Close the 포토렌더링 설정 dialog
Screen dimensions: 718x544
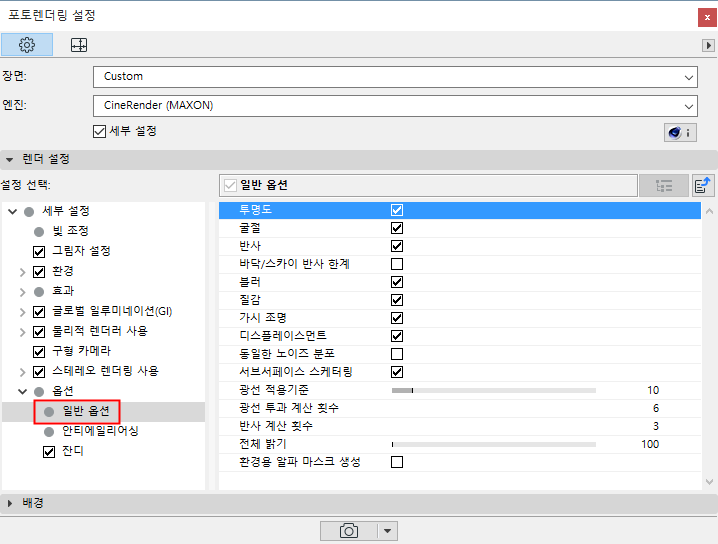707,18
